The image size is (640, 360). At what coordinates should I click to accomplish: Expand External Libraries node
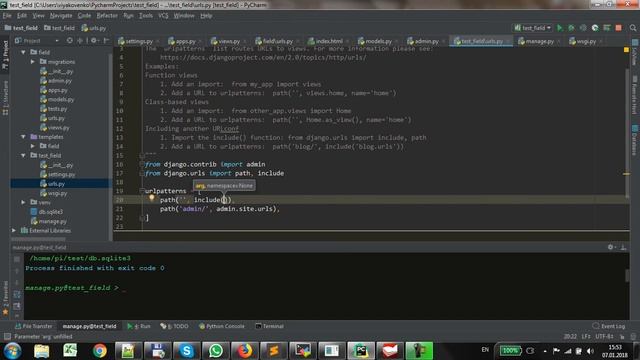pyautogui.click(x=14, y=231)
